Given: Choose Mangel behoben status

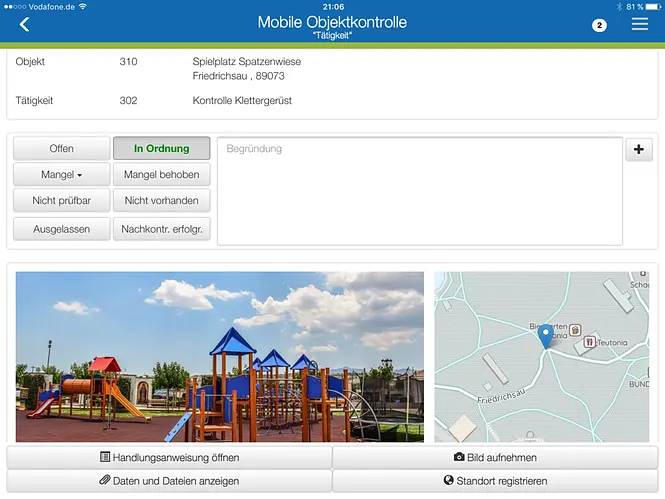Looking at the screenshot, I should coord(161,175).
